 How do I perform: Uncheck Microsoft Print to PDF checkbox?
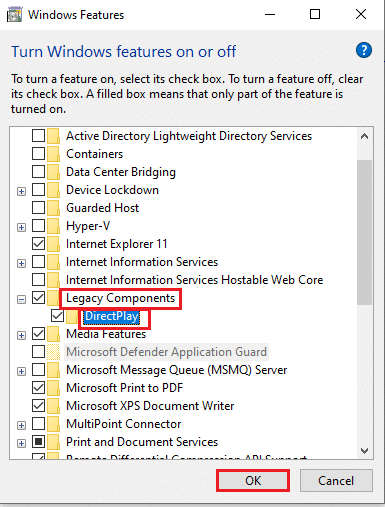38,388
